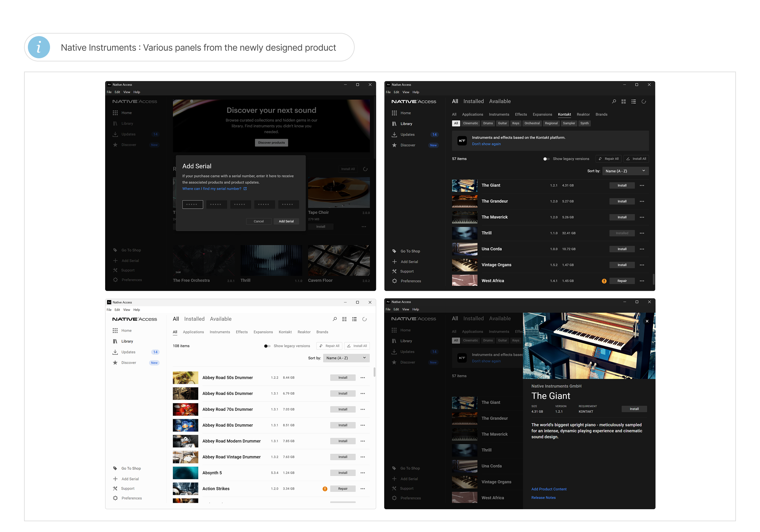Open the Reaktor tab in light window

pos(304,332)
